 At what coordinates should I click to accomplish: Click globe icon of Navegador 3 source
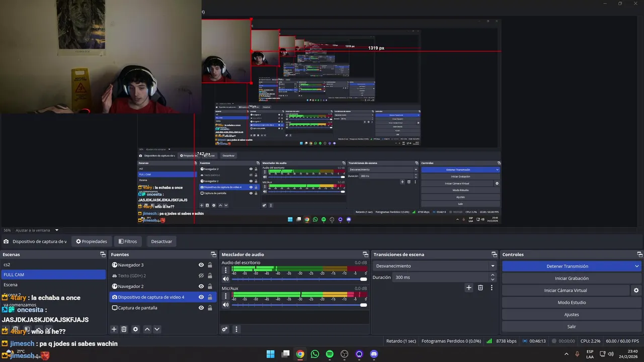pyautogui.click(x=114, y=265)
